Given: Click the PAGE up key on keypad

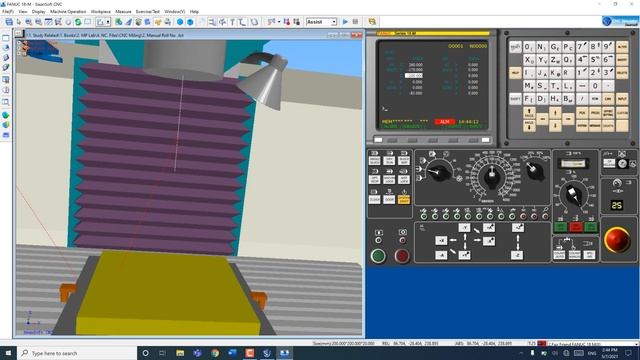Looking at the screenshot, I should [529, 113].
